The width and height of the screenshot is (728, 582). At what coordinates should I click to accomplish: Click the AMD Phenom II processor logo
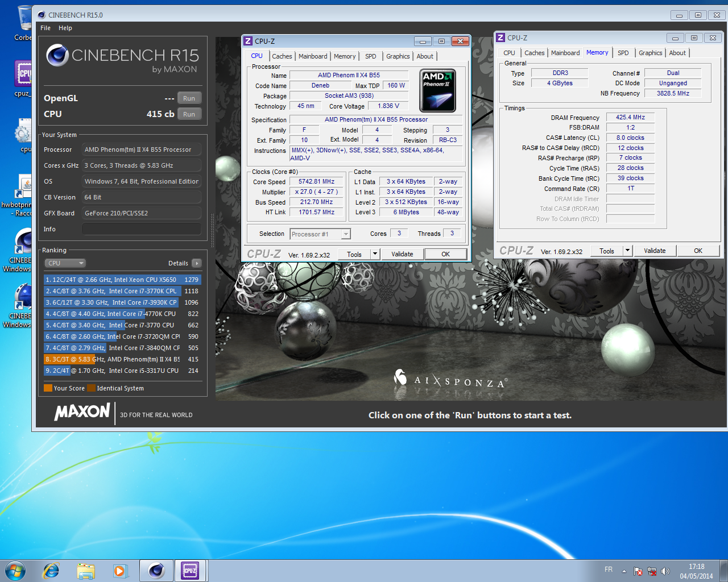tap(437, 90)
